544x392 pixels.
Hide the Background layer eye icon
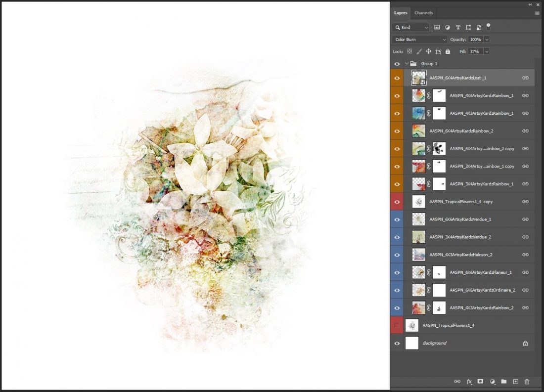(x=397, y=344)
